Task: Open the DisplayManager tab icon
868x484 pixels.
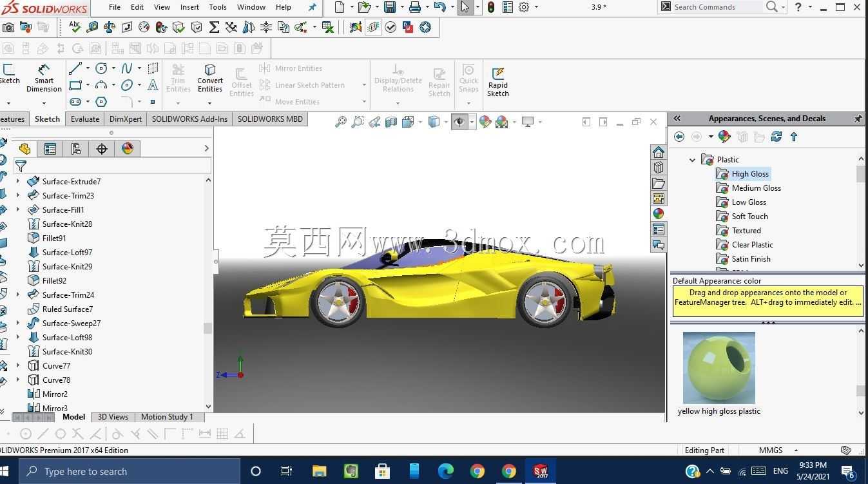Action: click(128, 149)
